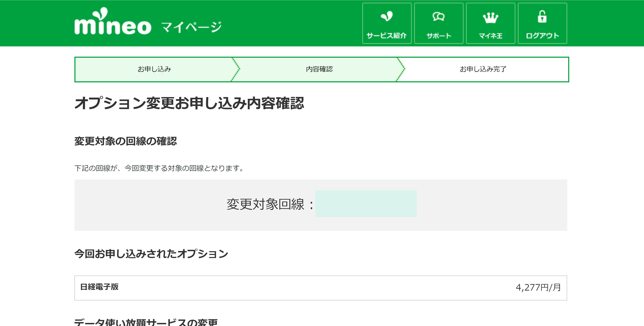Click the padlock logout icon
644x326 pixels.
pos(542,17)
